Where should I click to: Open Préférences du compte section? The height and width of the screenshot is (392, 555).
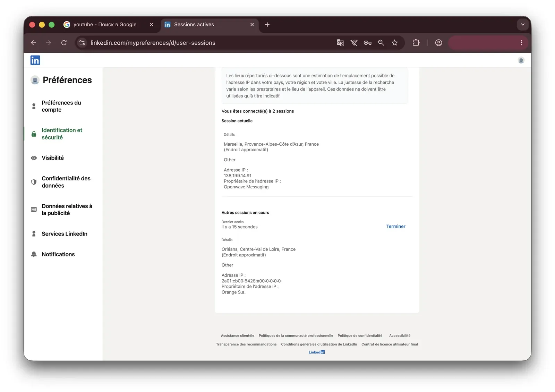(x=61, y=106)
